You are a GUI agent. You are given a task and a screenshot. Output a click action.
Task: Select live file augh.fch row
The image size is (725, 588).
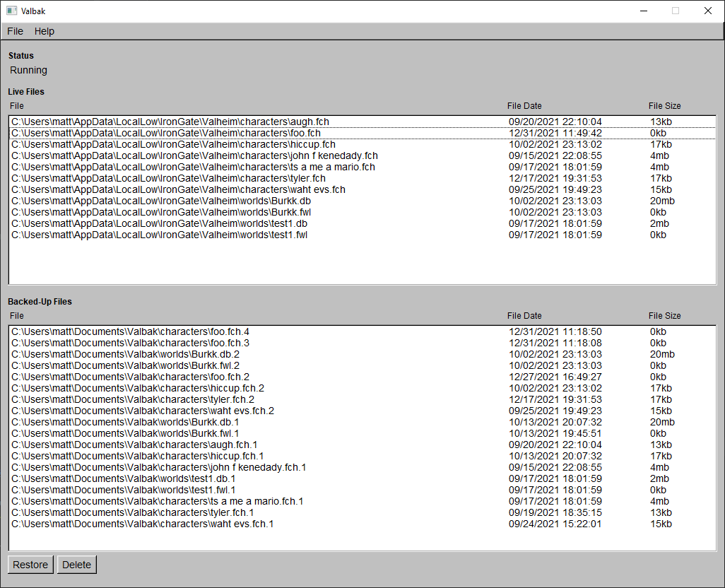click(362, 122)
